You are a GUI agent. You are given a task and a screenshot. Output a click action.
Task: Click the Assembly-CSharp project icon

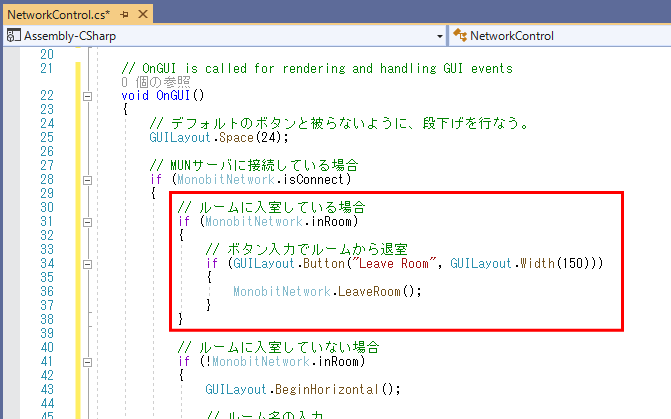(13, 36)
